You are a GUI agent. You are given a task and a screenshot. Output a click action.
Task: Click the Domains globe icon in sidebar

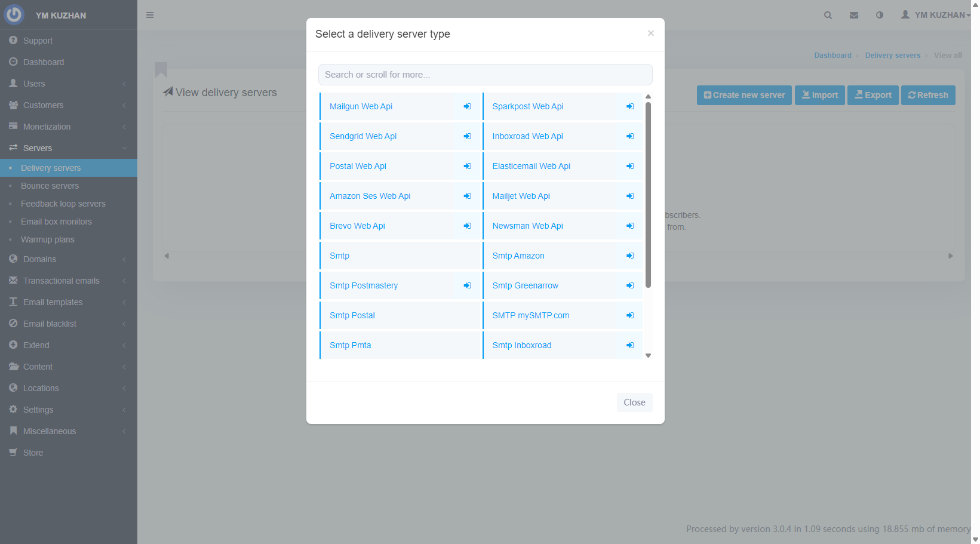click(x=13, y=259)
